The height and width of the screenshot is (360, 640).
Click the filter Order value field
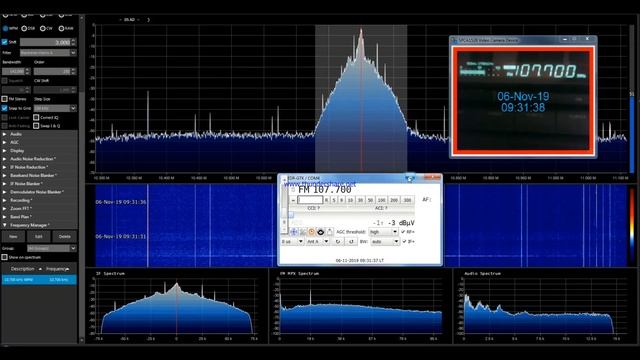point(52,71)
